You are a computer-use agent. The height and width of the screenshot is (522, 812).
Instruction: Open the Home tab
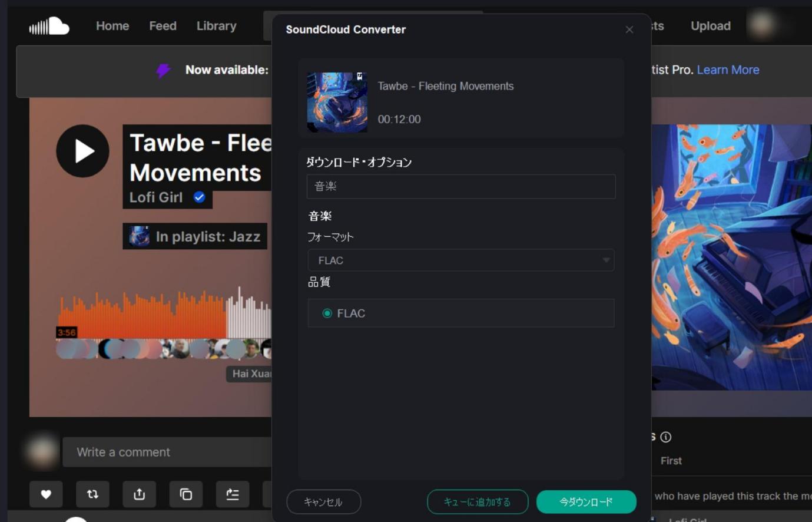click(112, 26)
